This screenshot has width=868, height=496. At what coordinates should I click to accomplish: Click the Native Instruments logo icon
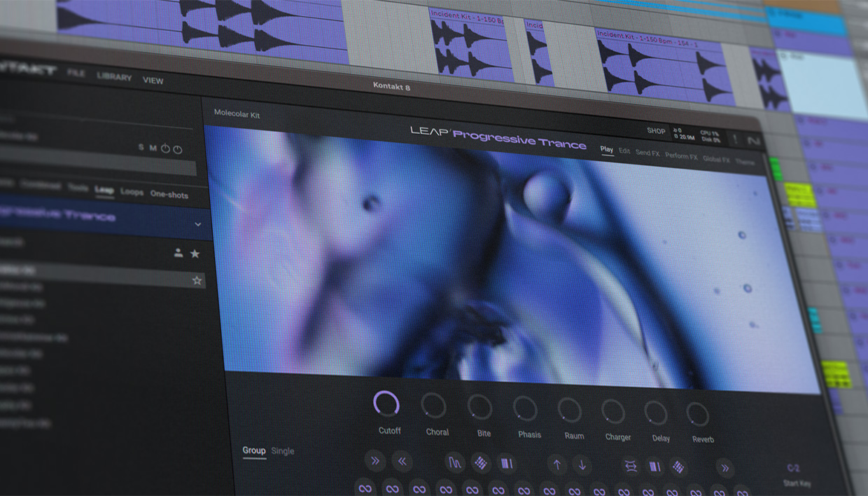pos(754,141)
